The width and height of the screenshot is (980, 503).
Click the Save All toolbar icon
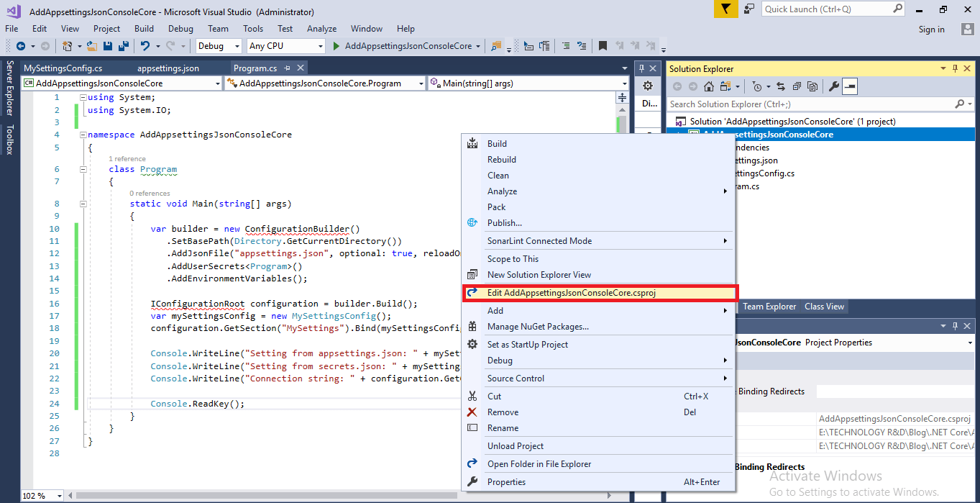coord(123,46)
